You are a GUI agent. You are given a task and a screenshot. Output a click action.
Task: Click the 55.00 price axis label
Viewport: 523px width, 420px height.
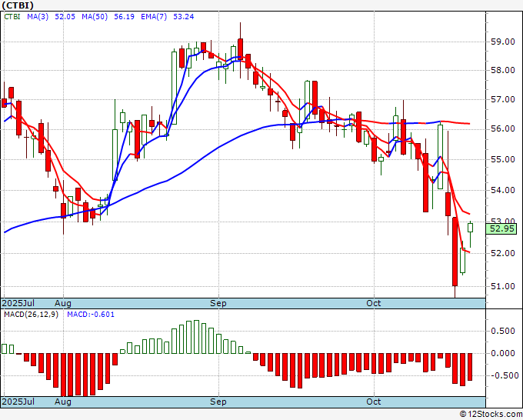coord(503,159)
